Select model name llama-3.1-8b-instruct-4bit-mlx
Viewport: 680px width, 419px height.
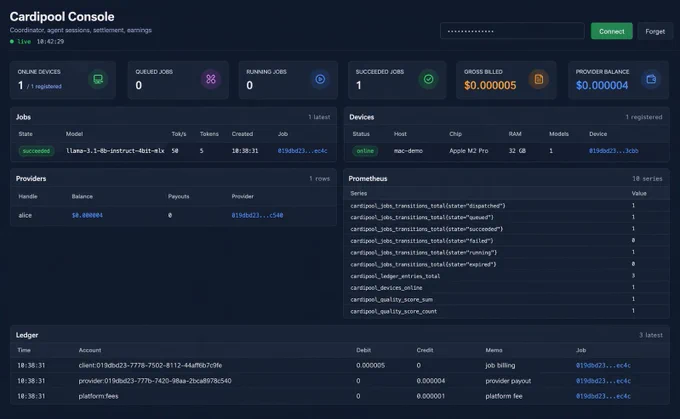click(115, 151)
